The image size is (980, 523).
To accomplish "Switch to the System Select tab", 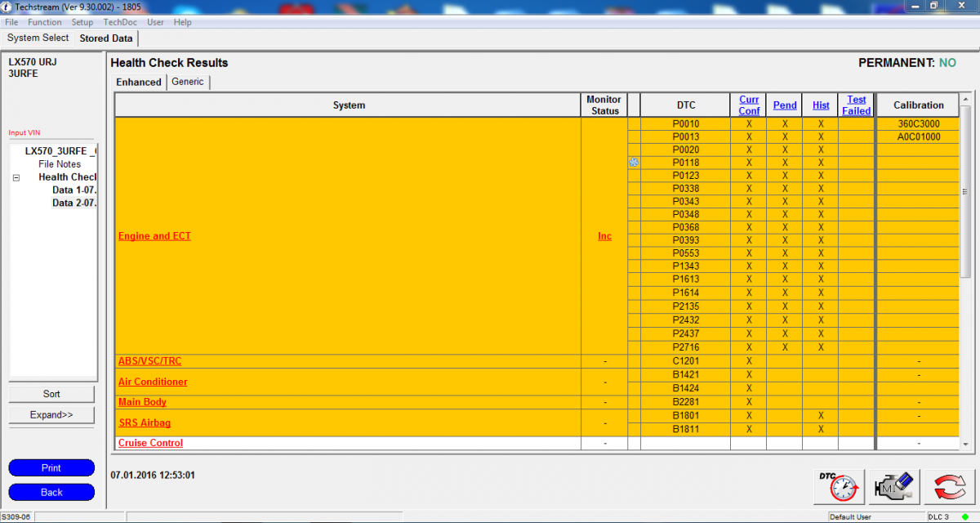I will pyautogui.click(x=38, y=38).
